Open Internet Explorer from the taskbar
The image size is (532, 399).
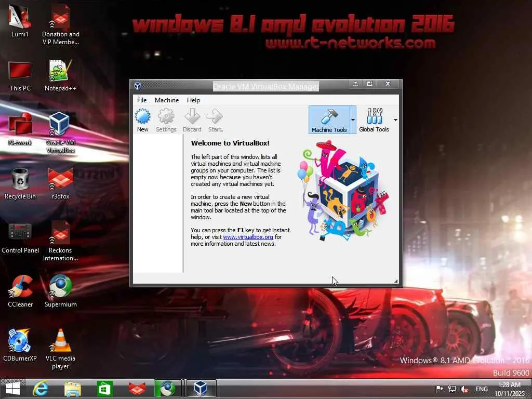point(41,389)
